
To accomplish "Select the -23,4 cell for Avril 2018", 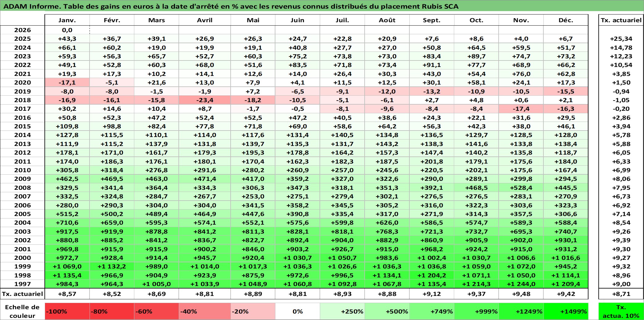I will coord(205,100).
